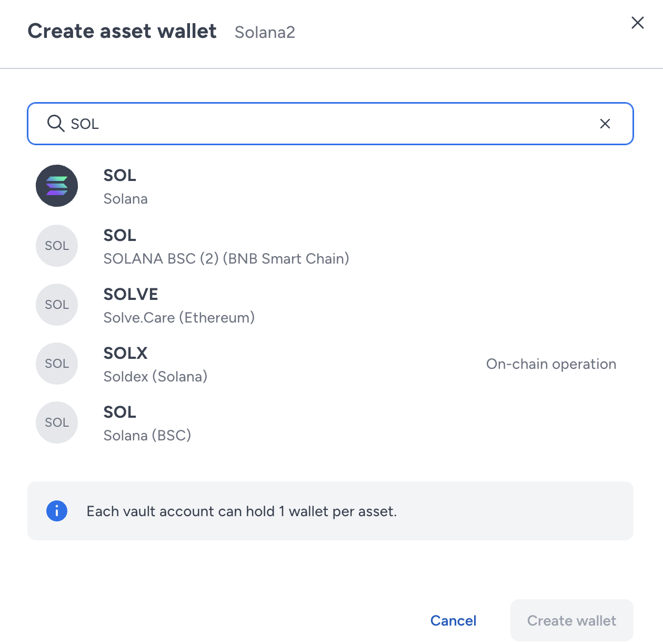Select the SOL Solana asset

point(330,186)
